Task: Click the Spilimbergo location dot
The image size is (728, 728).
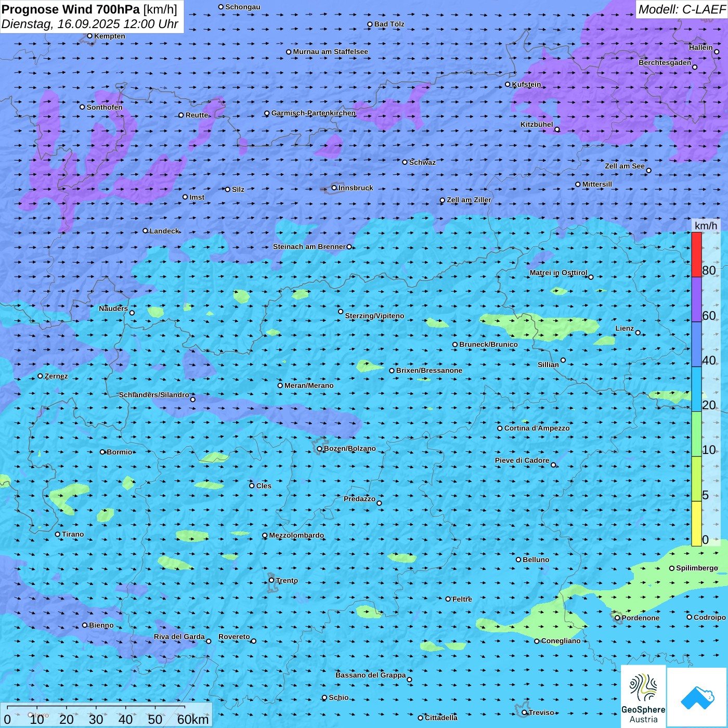Action: (x=672, y=568)
